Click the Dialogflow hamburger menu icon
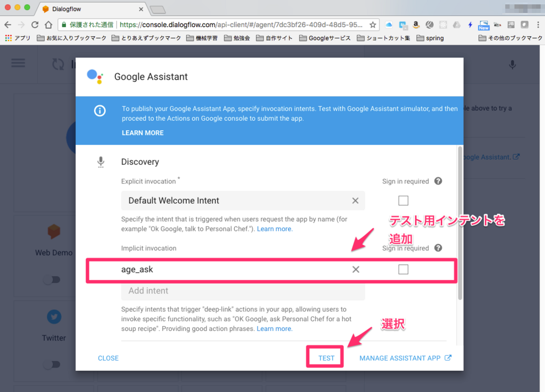This screenshot has height=392, width=545. coord(18,63)
